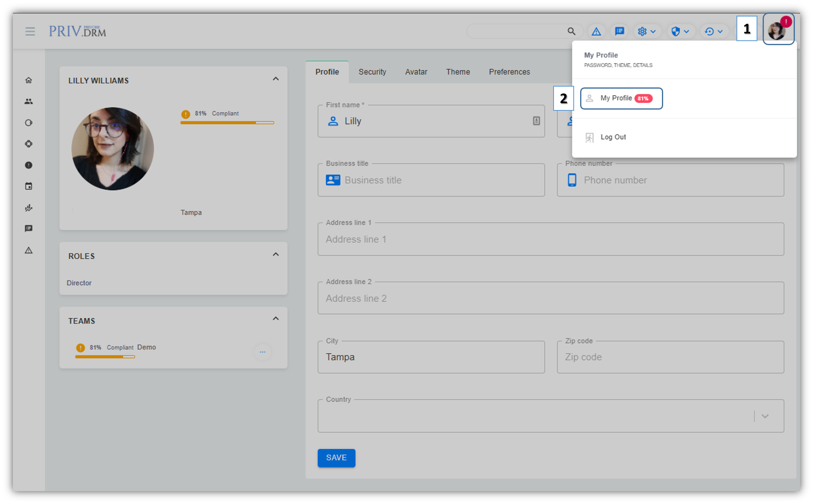Viewport: 813px width, 504px height.
Task: Collapse the Lilly Williams card
Action: pos(276,79)
